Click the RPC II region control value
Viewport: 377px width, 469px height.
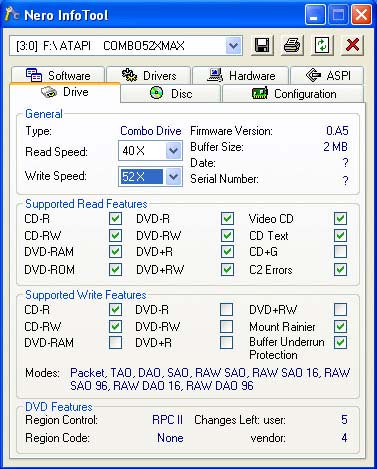click(x=167, y=420)
